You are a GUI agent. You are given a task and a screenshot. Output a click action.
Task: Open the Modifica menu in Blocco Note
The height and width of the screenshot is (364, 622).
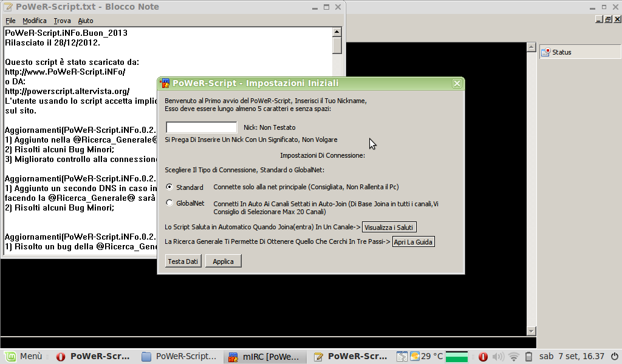coord(35,21)
